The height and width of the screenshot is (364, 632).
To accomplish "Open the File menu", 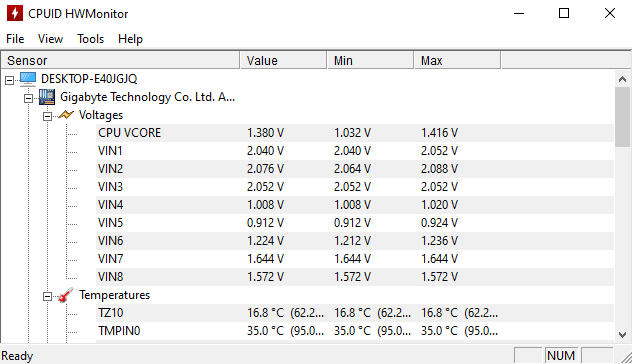I will 15,39.
